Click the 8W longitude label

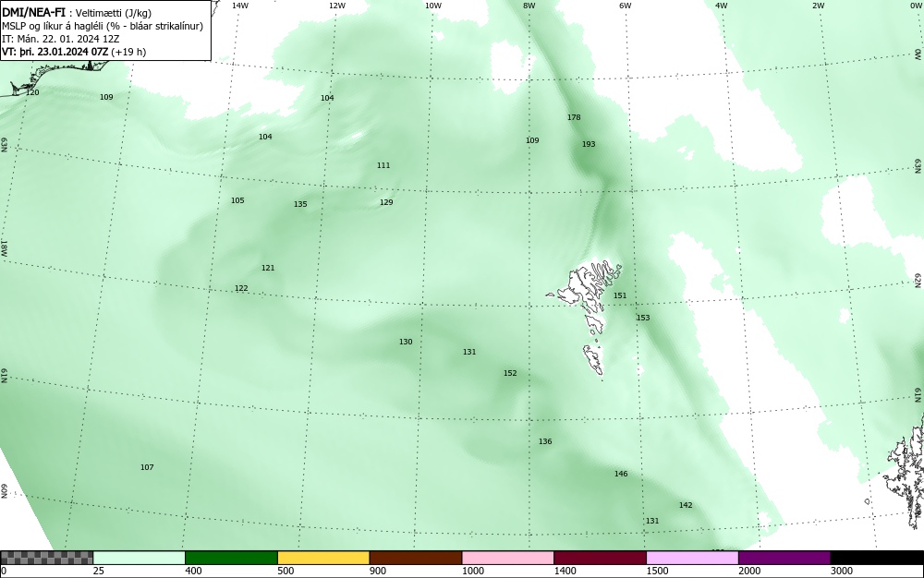529,6
